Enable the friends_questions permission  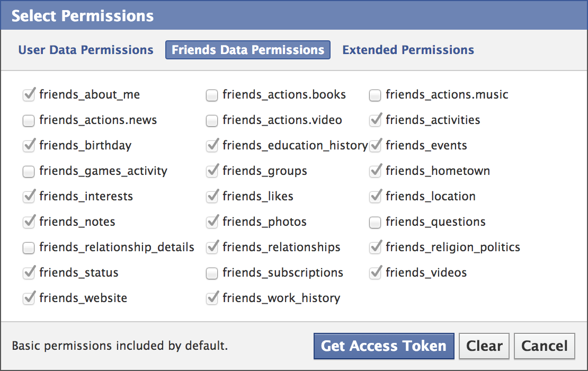click(x=375, y=223)
